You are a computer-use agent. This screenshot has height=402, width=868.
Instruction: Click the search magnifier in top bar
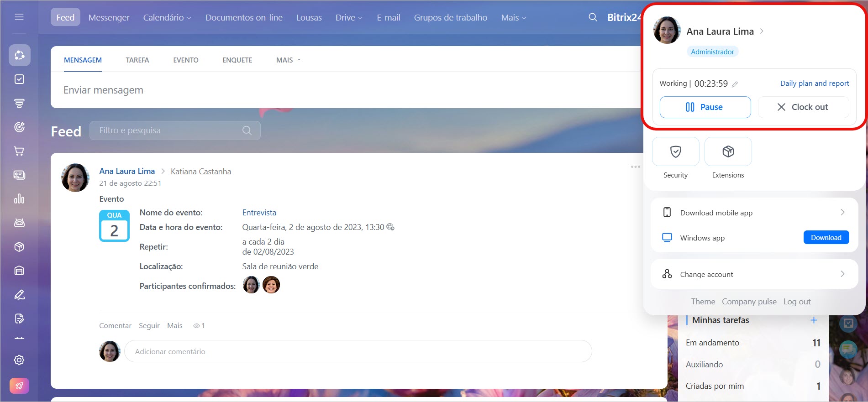point(593,17)
